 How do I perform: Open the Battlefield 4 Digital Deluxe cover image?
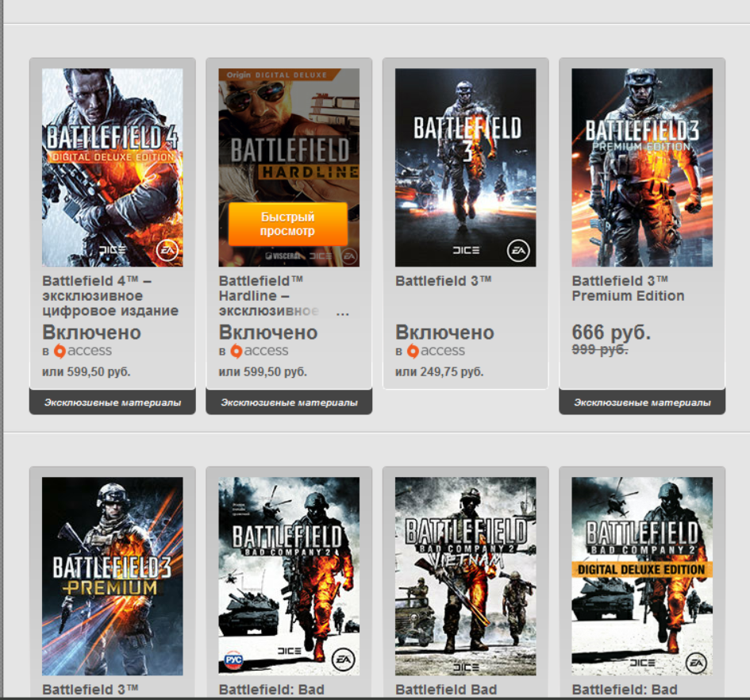coord(113,167)
